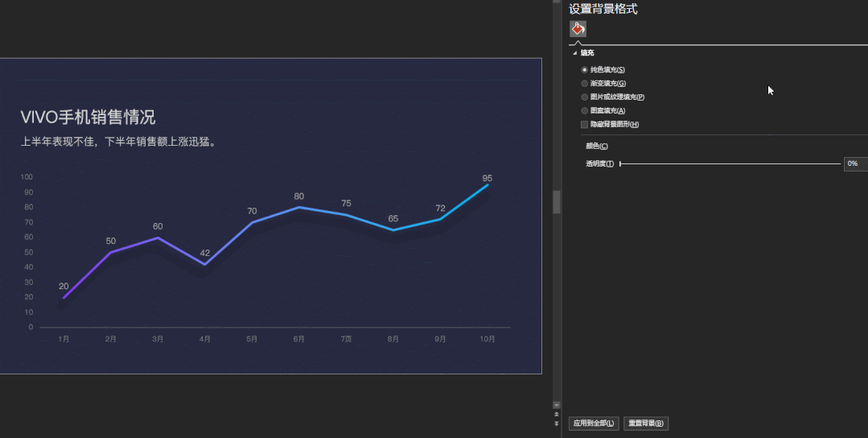
Task: Click the 颜色 color label
Action: click(x=597, y=147)
